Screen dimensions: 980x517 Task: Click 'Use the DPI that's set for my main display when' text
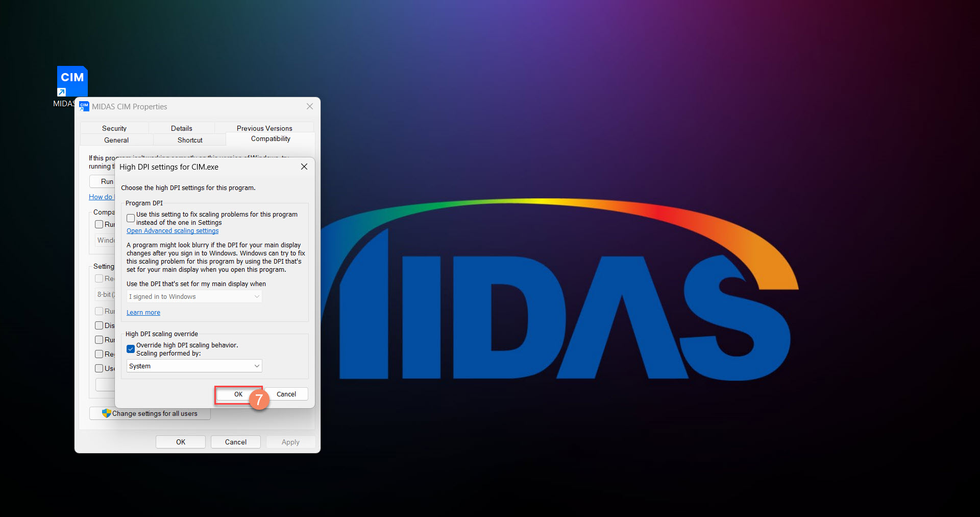196,284
